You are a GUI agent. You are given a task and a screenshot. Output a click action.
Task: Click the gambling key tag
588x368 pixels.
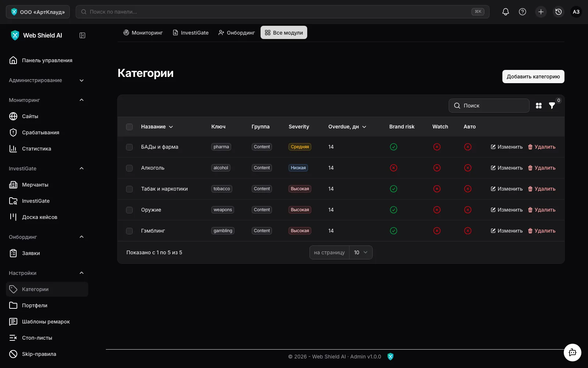tap(223, 231)
